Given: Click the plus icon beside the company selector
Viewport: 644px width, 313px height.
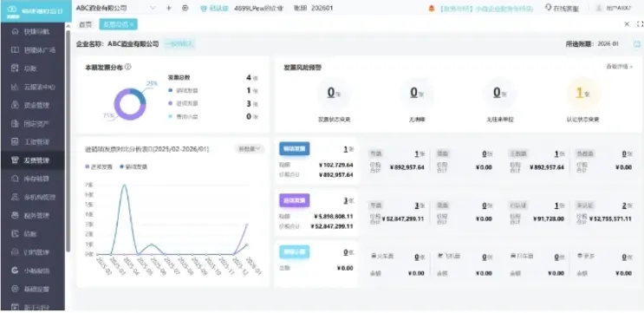Looking at the screenshot, I should click(168, 8).
